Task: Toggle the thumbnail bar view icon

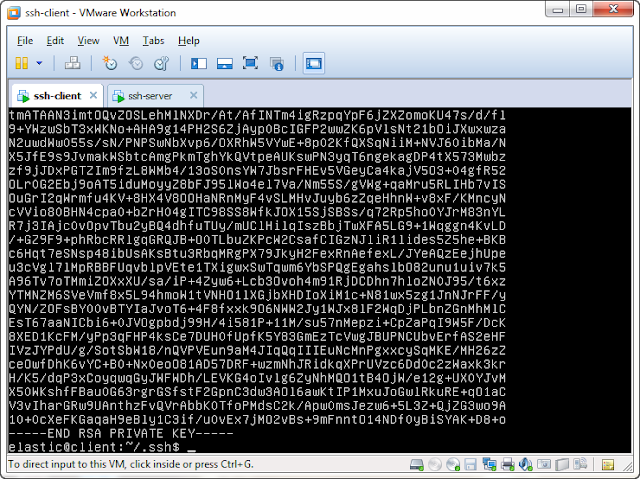Action: pyautogui.click(x=224, y=63)
